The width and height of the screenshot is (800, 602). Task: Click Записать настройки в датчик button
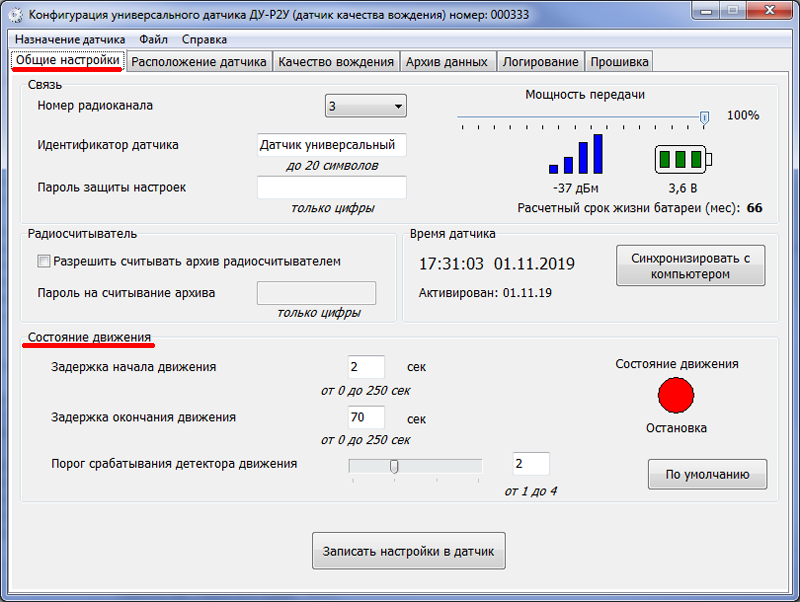[x=409, y=551]
